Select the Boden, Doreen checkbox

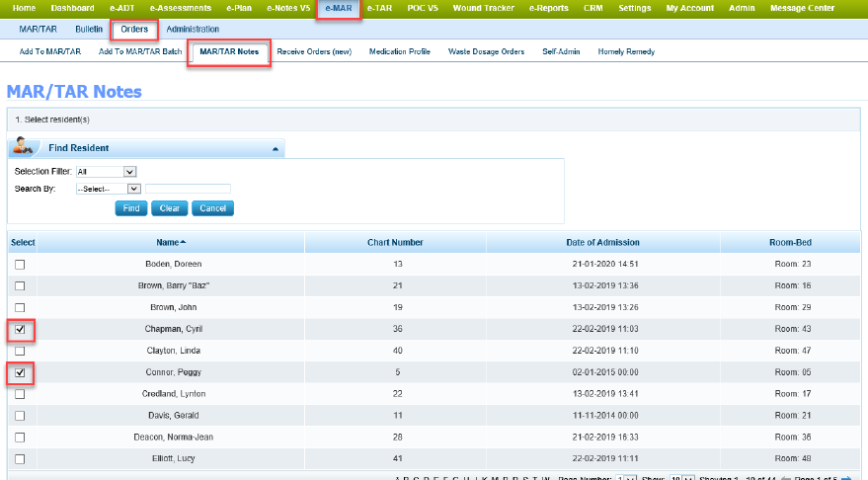[20, 265]
